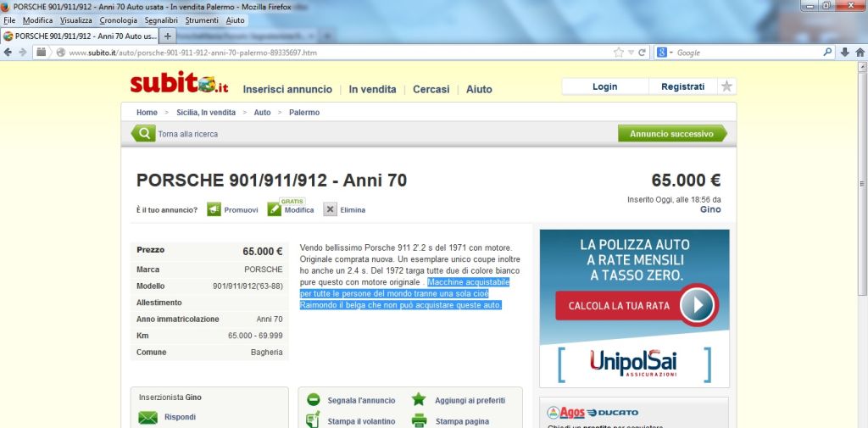Screen dimensions: 868x428
Task: Click Auto breadcrumb link
Action: click(x=263, y=113)
